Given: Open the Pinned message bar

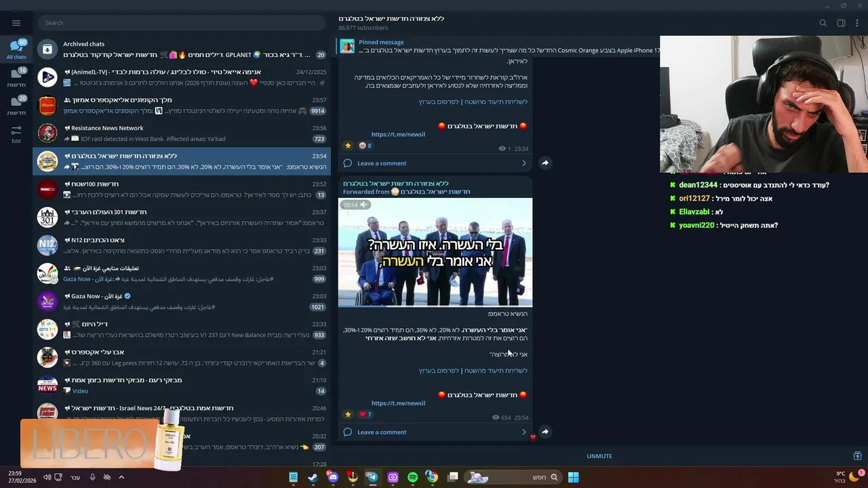Looking at the screenshot, I should click(498, 46).
